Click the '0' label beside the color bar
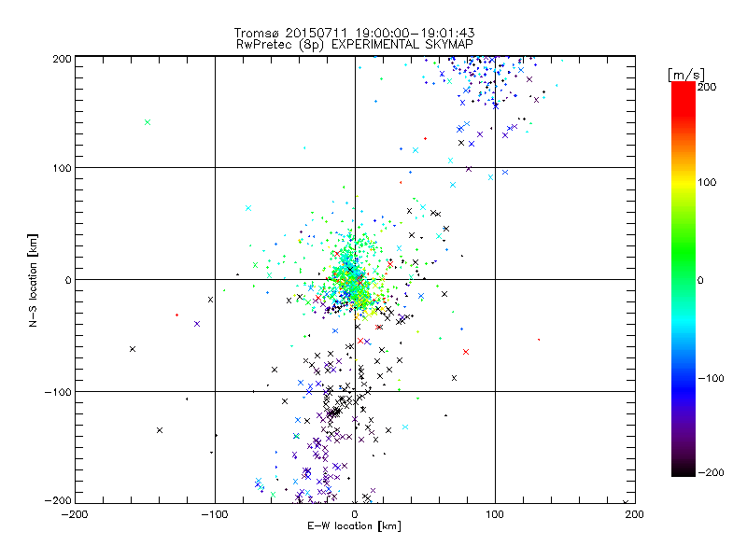Viewport: 747px width, 560px height. click(x=700, y=280)
